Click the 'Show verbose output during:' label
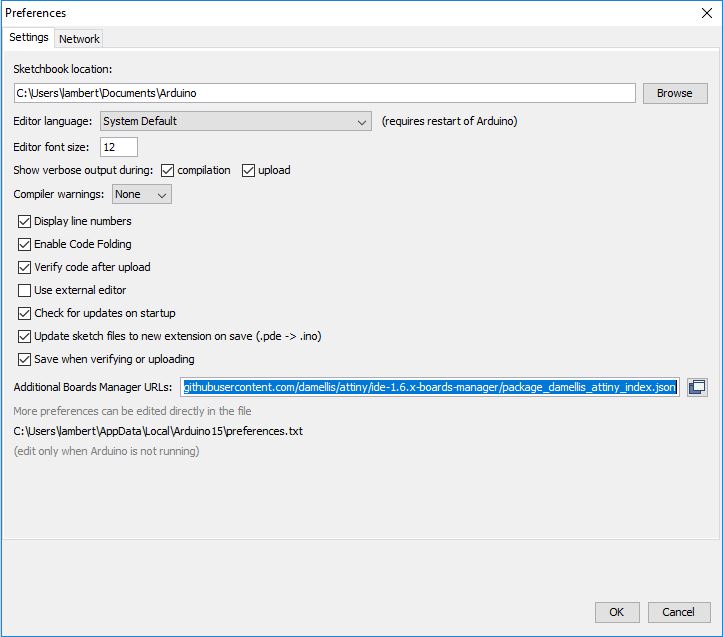 (x=83, y=170)
